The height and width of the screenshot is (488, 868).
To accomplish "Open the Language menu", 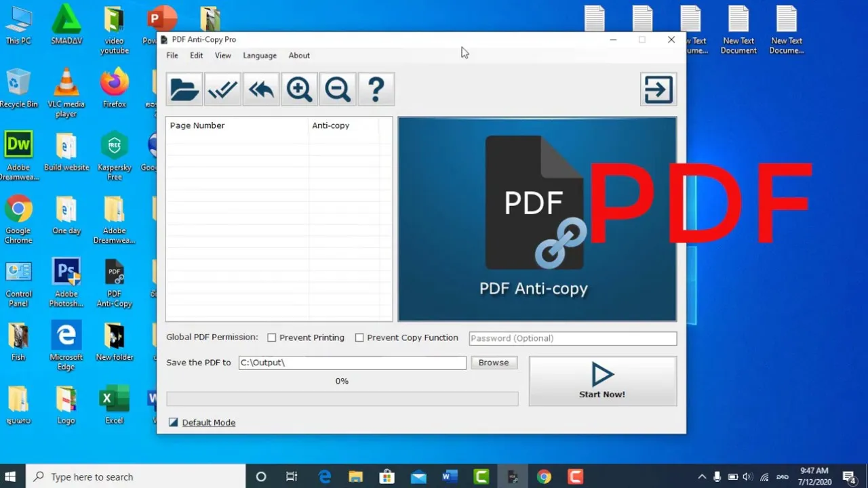I will pos(260,56).
